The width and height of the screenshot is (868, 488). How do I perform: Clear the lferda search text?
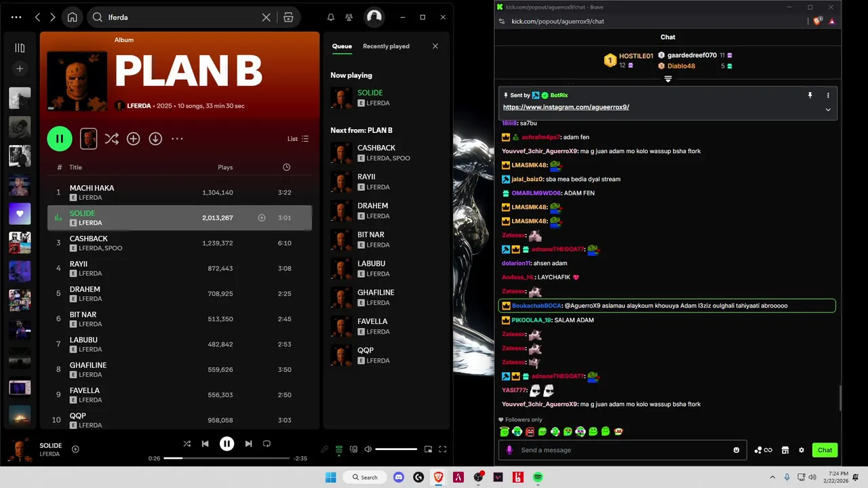click(267, 18)
